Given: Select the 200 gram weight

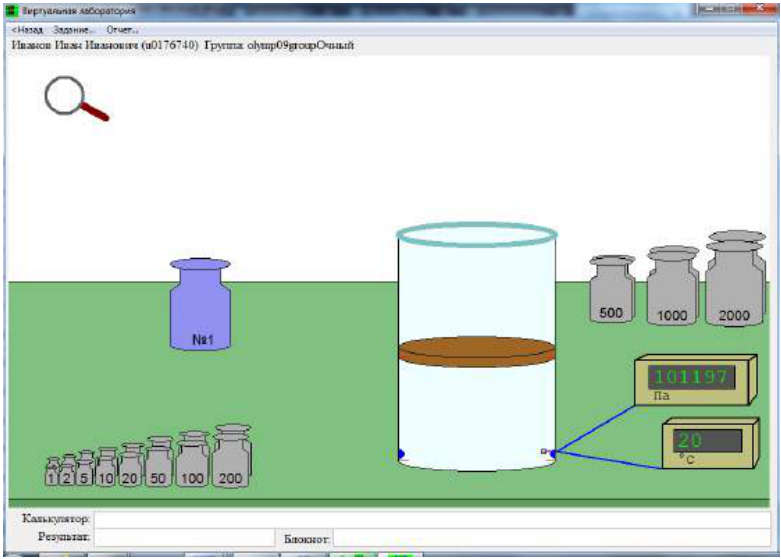Looking at the screenshot, I should pos(232,455).
